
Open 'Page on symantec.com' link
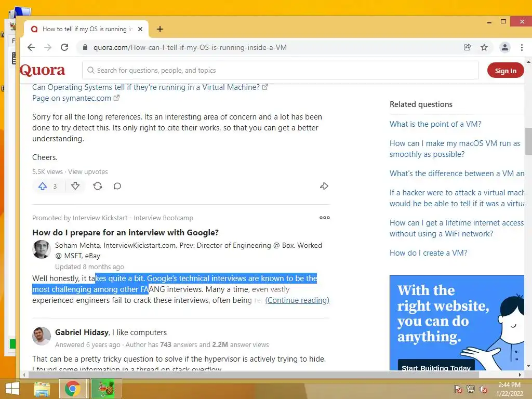coord(76,98)
